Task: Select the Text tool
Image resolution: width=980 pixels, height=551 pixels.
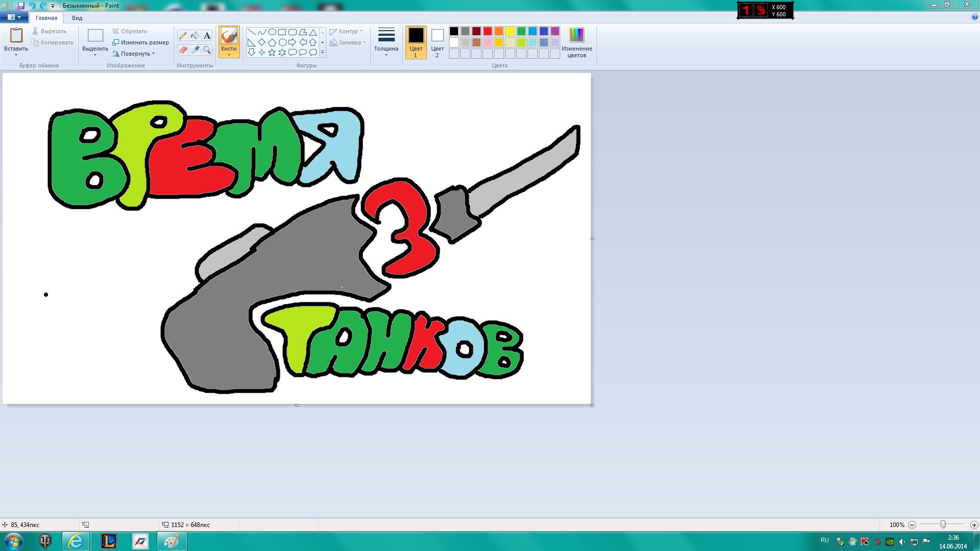Action: [207, 35]
